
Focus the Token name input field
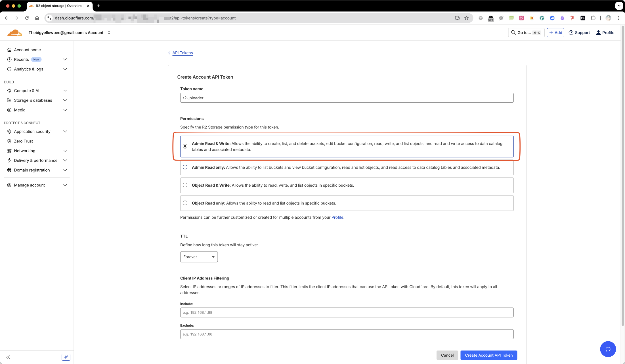tap(347, 98)
